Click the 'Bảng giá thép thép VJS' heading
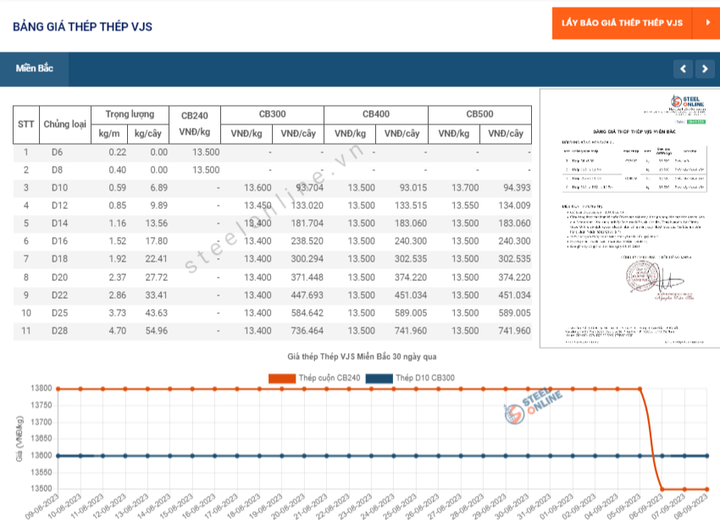Screen dimensions: 720x529 coord(83,27)
